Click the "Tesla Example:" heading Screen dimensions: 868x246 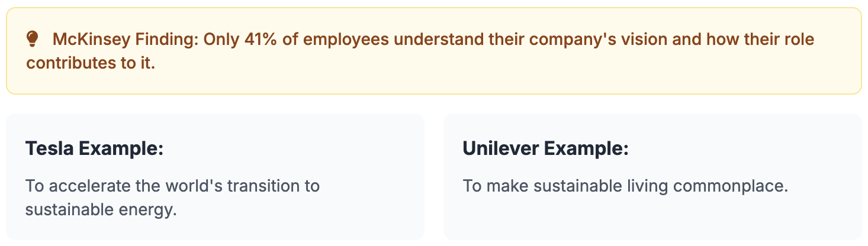94,148
